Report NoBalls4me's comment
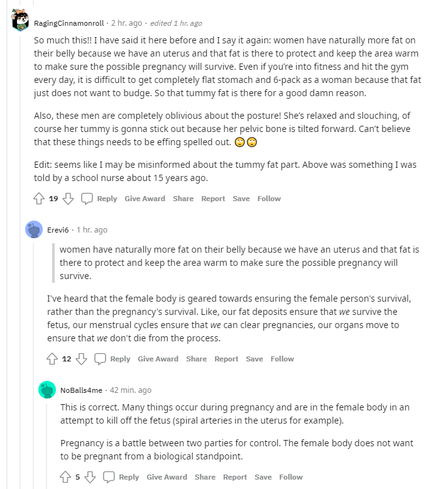The width and height of the screenshot is (448, 489). (235, 477)
